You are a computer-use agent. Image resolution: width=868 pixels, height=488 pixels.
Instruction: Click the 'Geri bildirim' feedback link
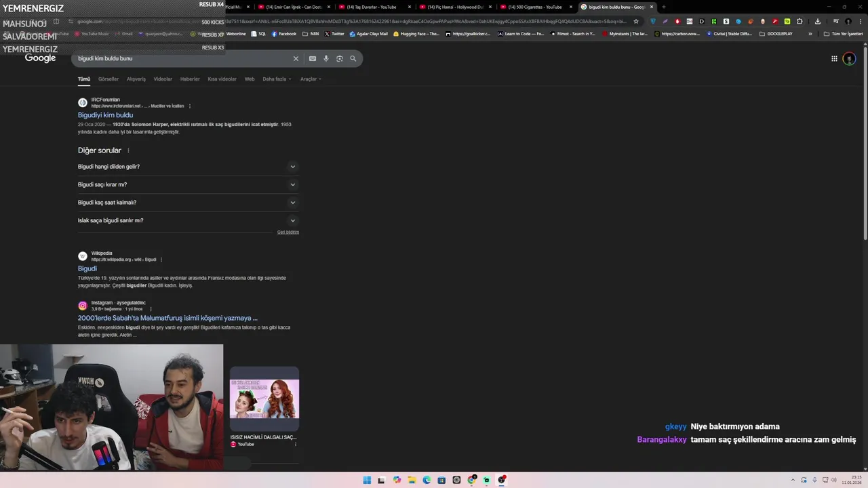(x=288, y=232)
